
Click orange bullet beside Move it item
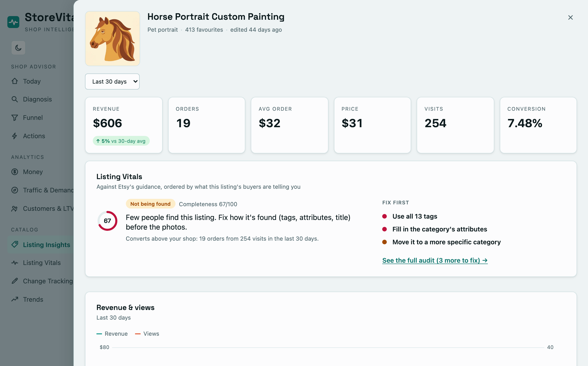384,242
